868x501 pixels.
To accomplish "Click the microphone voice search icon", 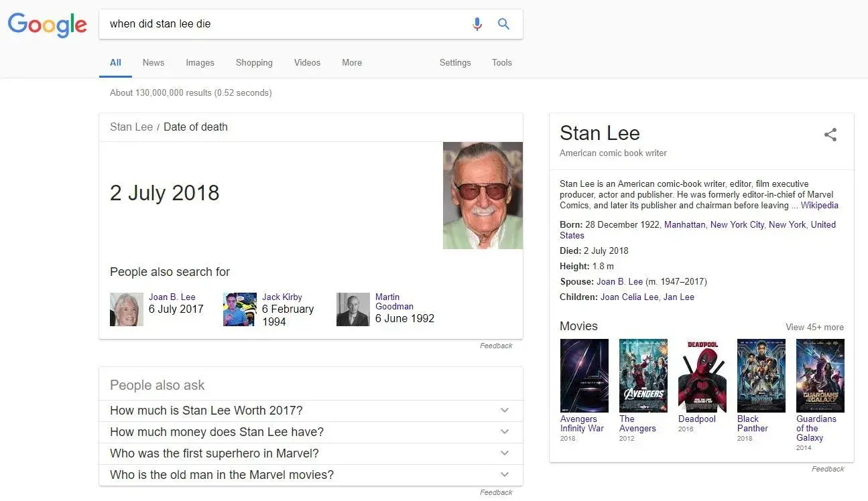I will 477,24.
